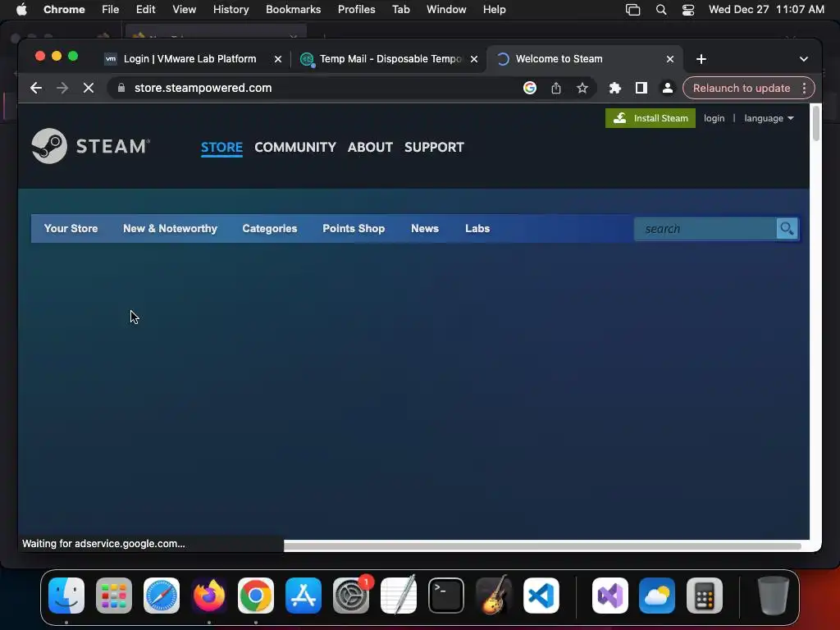840x630 pixels.
Task: Open the Bookmarks menu
Action: (293, 10)
